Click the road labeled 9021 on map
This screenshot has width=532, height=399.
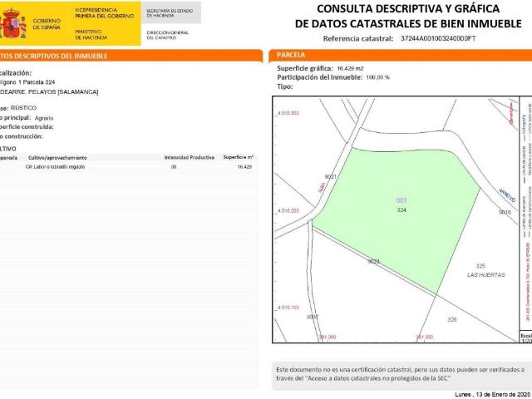pyautogui.click(x=330, y=176)
